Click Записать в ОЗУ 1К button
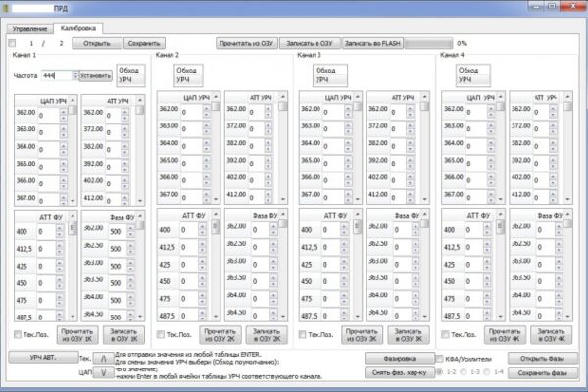 (x=123, y=335)
